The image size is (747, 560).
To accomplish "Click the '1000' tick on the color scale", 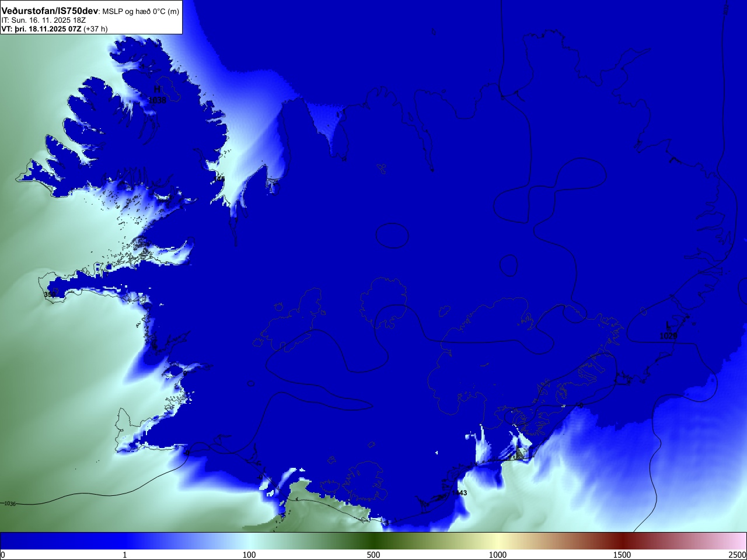I will pyautogui.click(x=498, y=555).
